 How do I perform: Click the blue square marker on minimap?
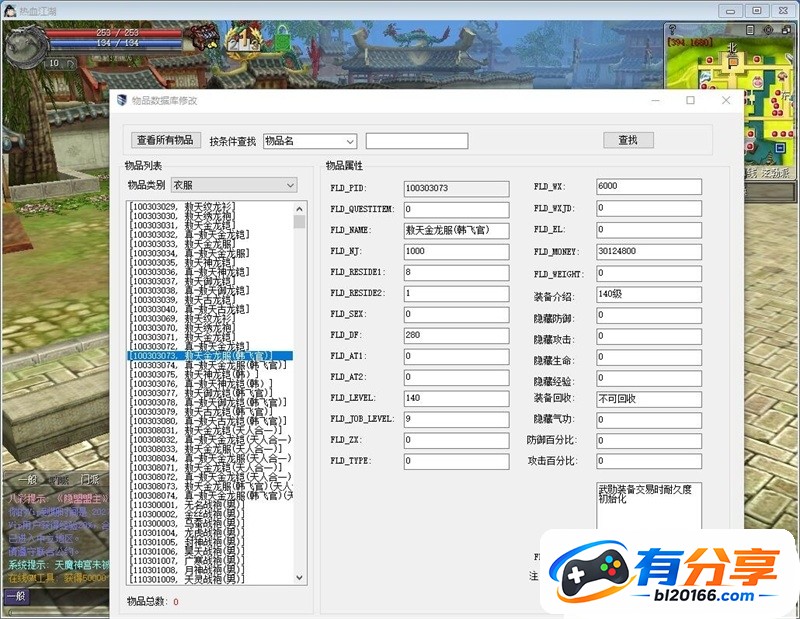click(x=780, y=147)
